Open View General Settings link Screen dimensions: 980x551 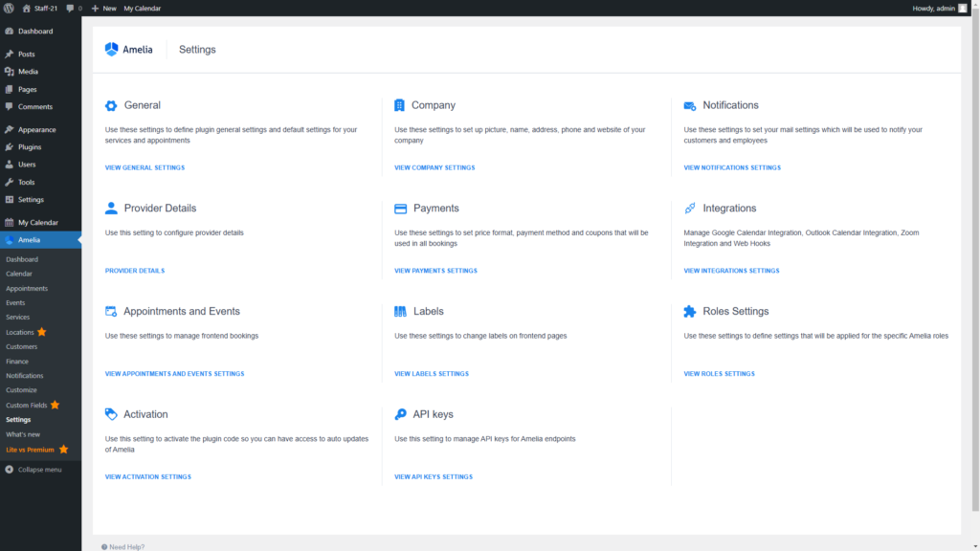145,167
